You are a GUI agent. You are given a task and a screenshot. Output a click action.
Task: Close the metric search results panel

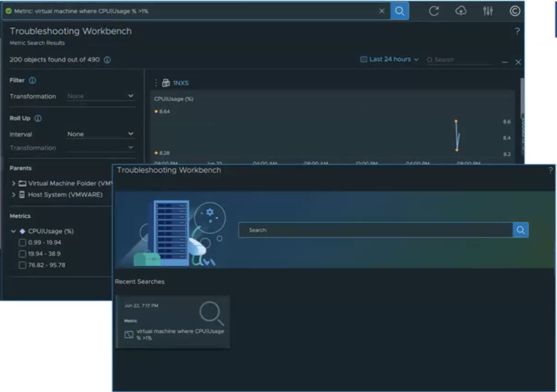pos(518,62)
